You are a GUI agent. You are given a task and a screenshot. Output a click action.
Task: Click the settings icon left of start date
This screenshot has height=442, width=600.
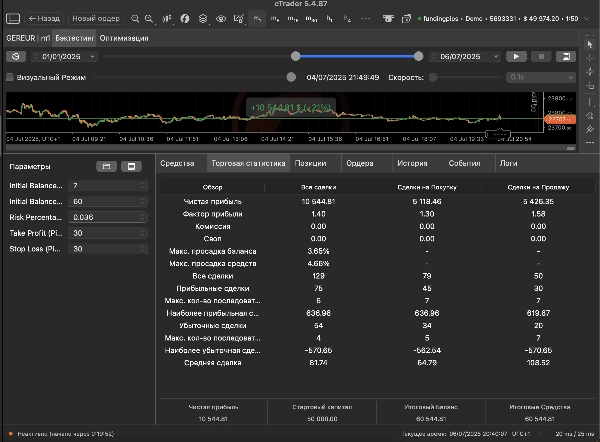[18, 57]
